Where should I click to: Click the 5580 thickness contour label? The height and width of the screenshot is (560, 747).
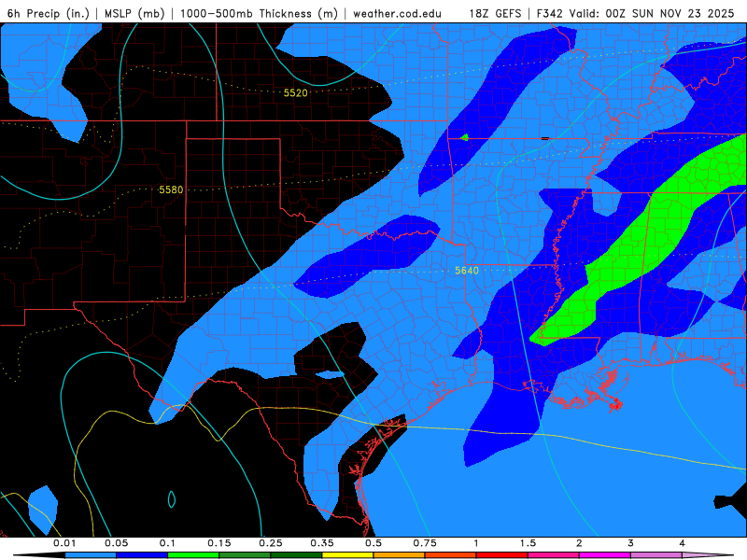171,190
